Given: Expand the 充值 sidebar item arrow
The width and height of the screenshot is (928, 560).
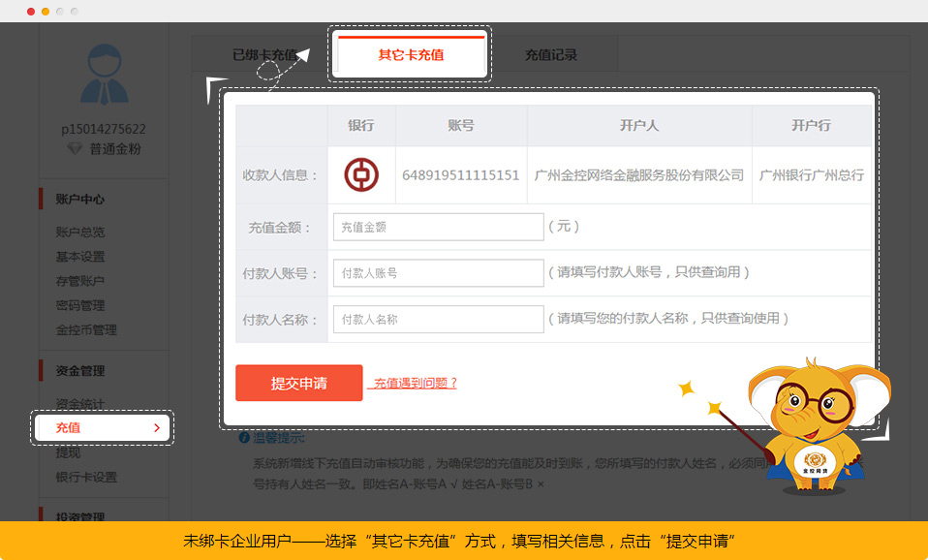Looking at the screenshot, I should click(157, 427).
